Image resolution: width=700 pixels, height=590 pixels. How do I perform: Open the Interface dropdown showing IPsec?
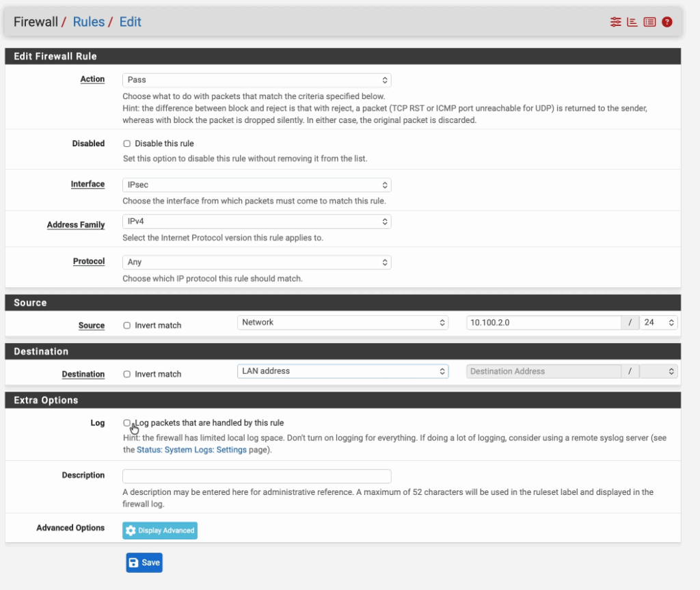click(256, 185)
